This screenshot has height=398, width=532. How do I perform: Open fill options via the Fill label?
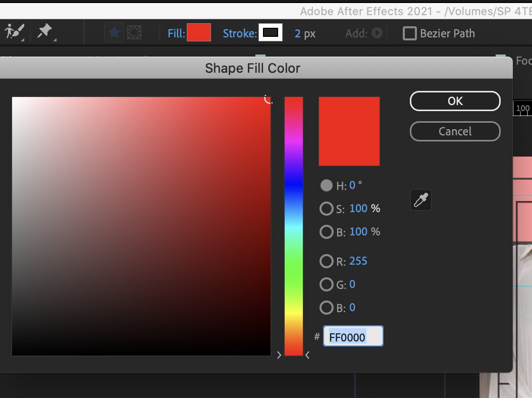point(177,33)
